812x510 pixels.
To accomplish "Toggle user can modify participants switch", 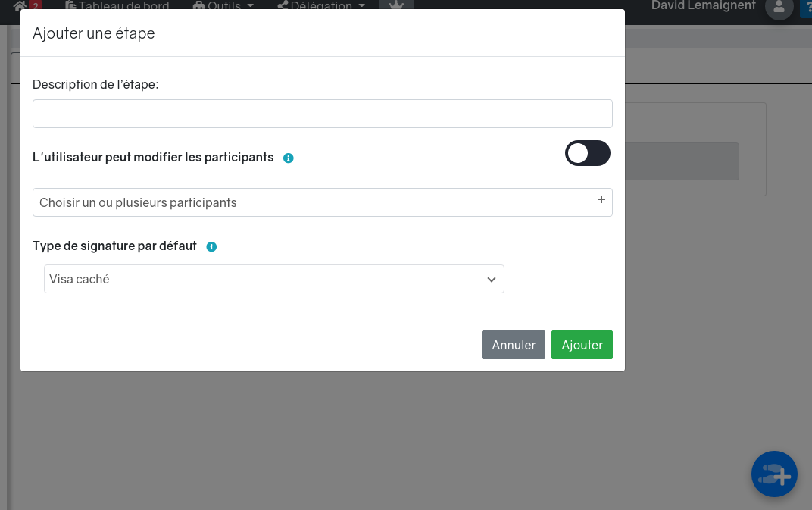I will 587,153.
